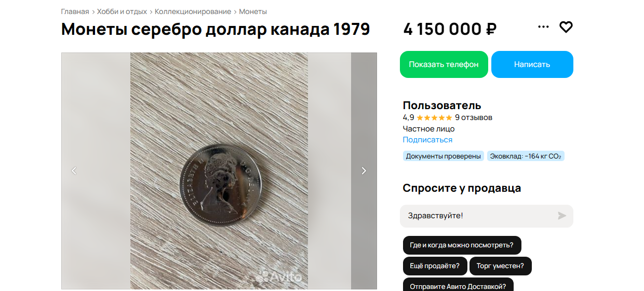Go to previous photo with left arrow
Screen dimensions: 644x291
74,170
